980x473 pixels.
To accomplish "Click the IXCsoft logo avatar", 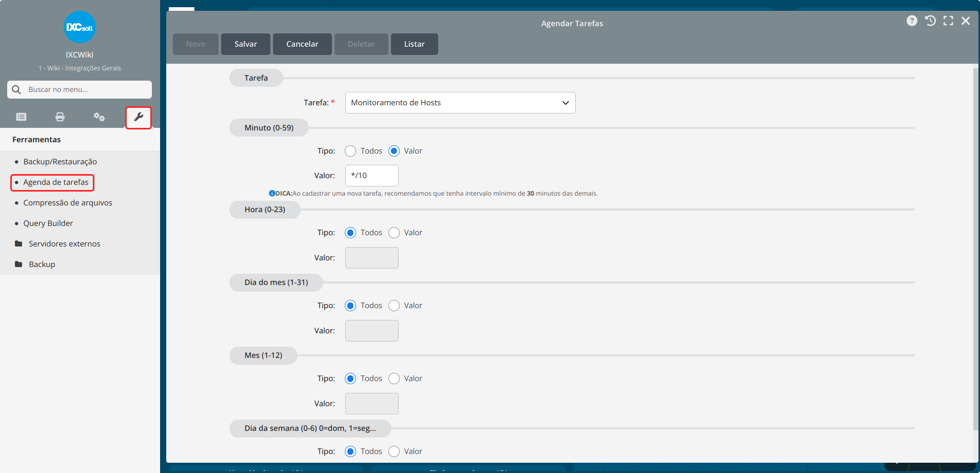I will pos(80,27).
